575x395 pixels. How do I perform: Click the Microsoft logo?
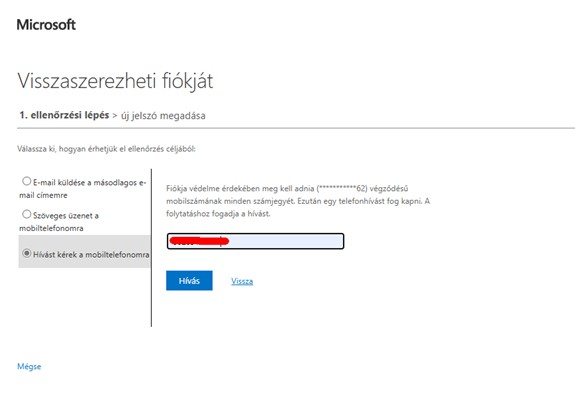(46, 25)
